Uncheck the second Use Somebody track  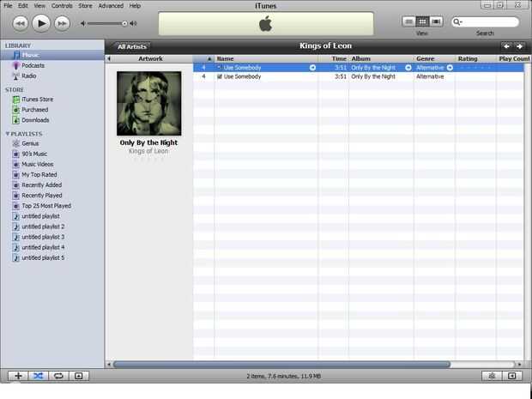tap(220, 76)
